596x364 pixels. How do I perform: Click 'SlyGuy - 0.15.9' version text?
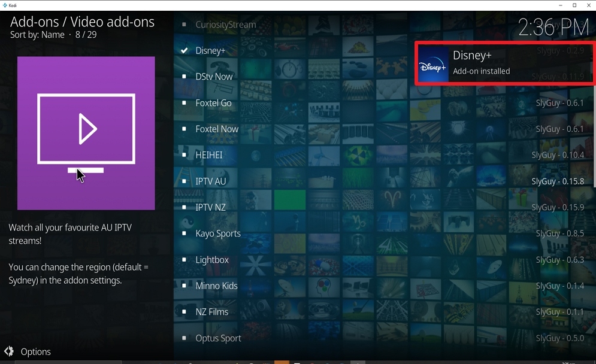click(558, 207)
